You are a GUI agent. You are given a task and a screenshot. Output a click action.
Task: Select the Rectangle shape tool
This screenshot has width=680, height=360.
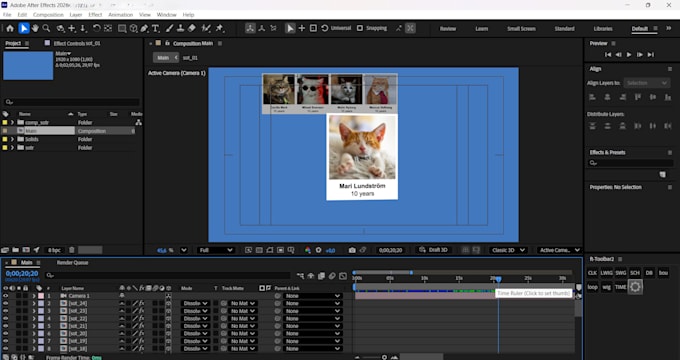(122, 29)
